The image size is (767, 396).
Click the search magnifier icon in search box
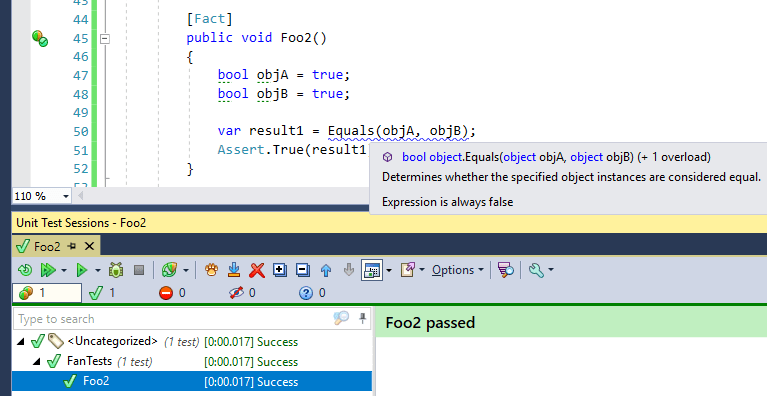341,318
